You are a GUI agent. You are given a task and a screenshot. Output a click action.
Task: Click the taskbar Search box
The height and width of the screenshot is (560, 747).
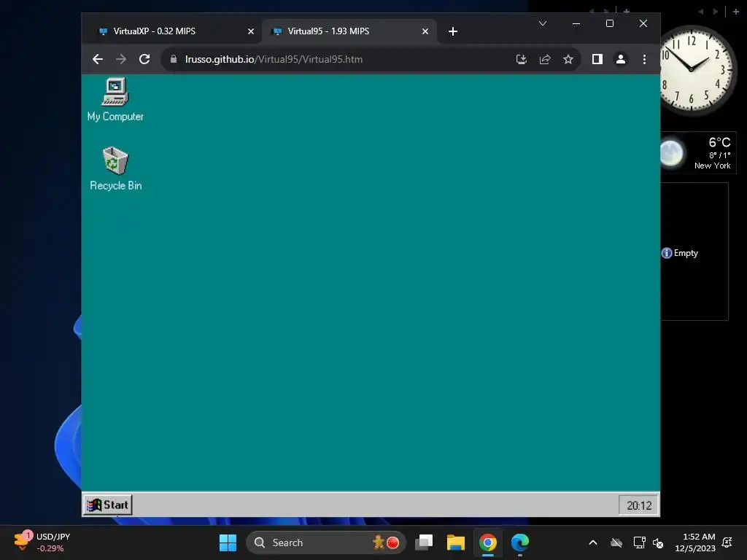pyautogui.click(x=326, y=542)
